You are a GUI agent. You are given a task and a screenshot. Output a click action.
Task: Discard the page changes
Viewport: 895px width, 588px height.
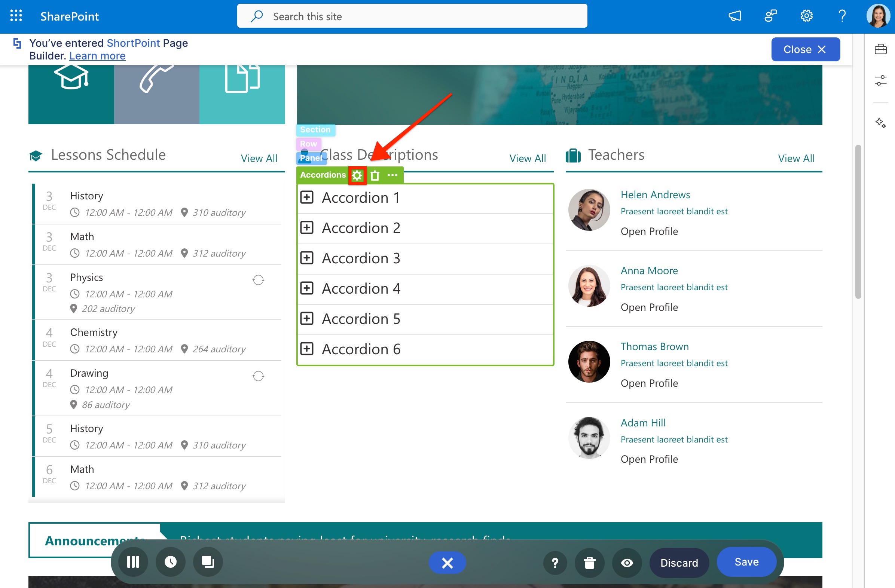[x=679, y=563]
